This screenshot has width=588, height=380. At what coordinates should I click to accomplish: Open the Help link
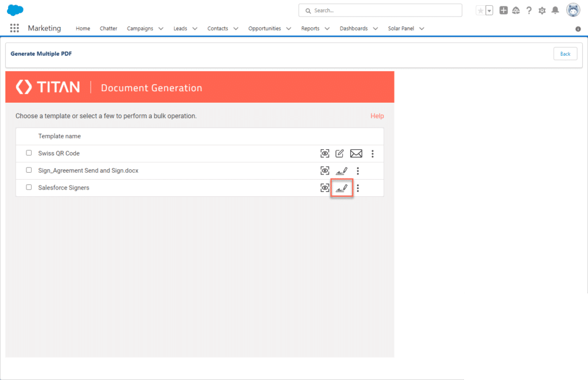[377, 116]
